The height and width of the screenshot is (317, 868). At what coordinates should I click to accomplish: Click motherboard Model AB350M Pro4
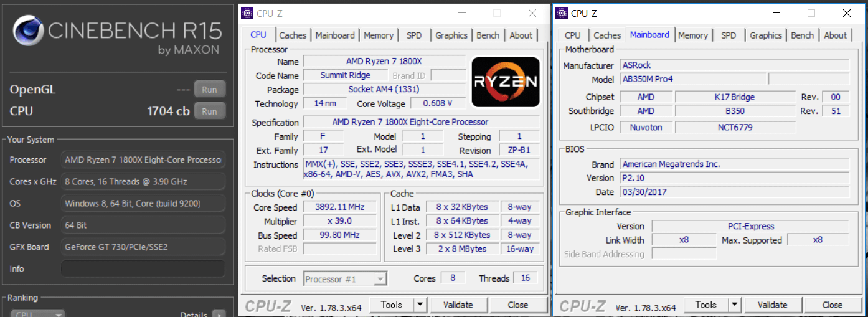(693, 80)
